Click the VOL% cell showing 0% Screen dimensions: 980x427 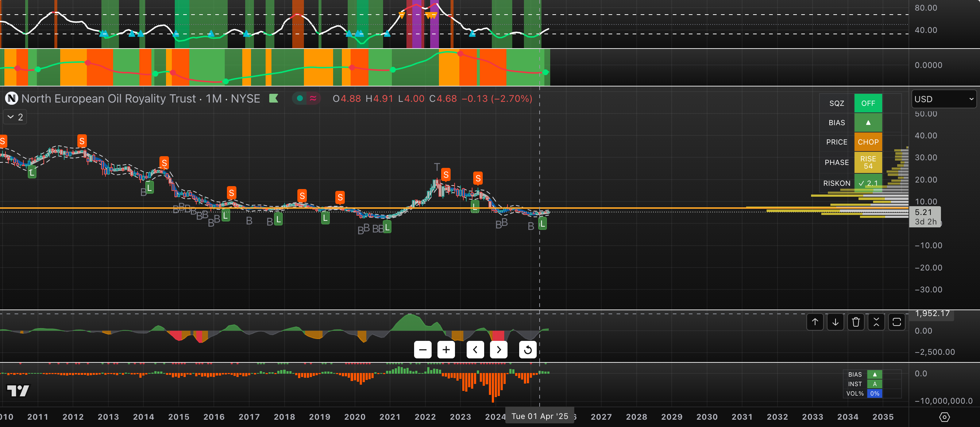click(875, 393)
